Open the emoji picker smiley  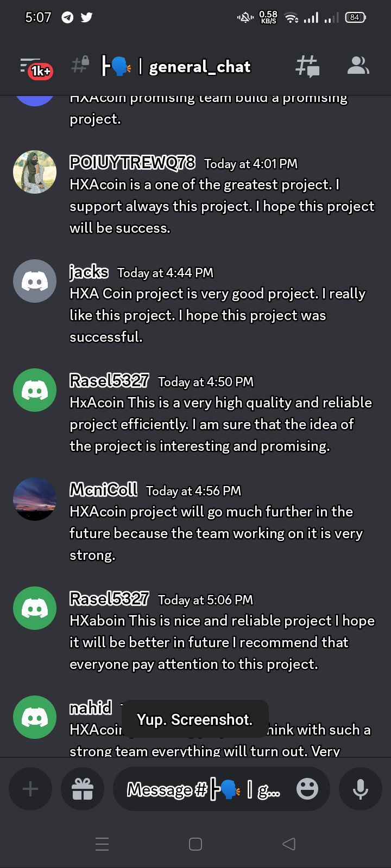(x=307, y=789)
